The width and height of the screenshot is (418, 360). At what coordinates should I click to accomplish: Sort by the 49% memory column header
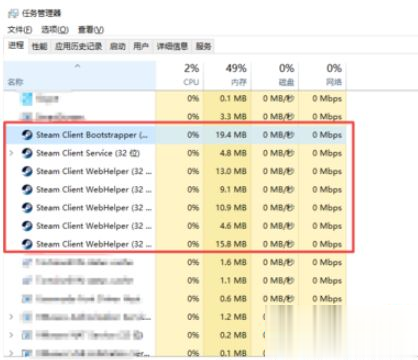[227, 76]
